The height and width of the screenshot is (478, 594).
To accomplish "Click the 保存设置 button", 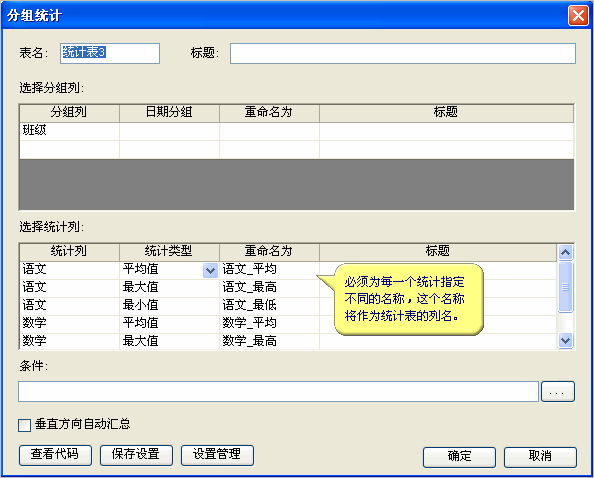I will 136,455.
